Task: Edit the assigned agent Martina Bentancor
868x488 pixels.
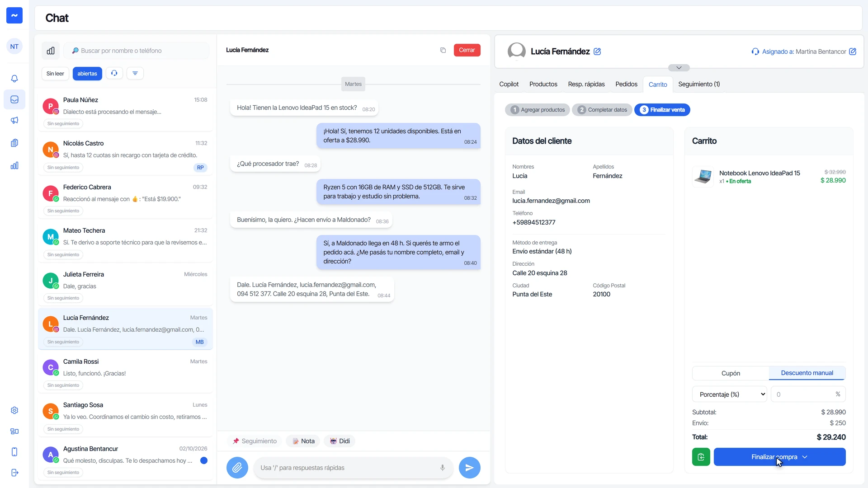Action: (853, 52)
